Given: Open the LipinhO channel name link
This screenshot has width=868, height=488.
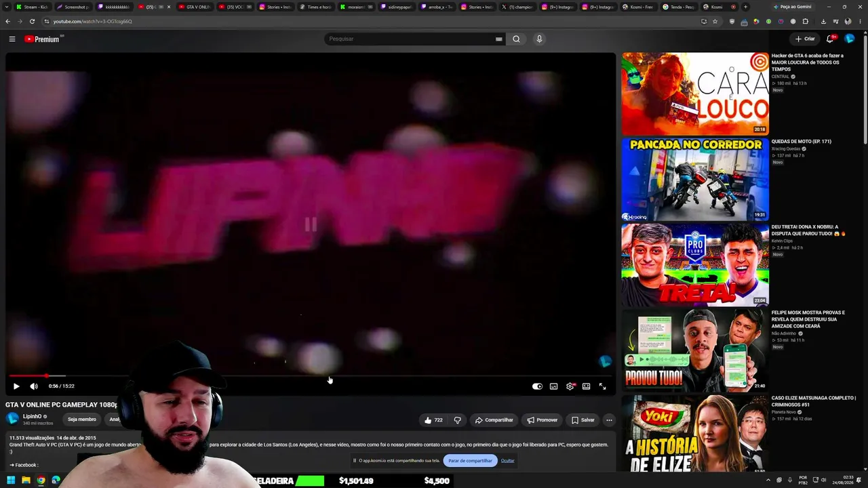Looking at the screenshot, I should tap(33, 416).
